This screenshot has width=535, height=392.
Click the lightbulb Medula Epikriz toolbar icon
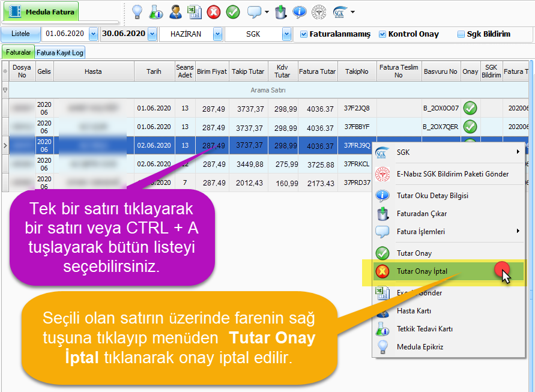click(137, 12)
